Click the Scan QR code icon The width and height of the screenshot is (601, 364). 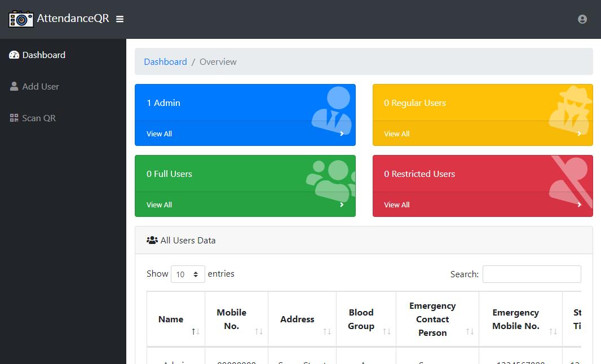click(14, 118)
